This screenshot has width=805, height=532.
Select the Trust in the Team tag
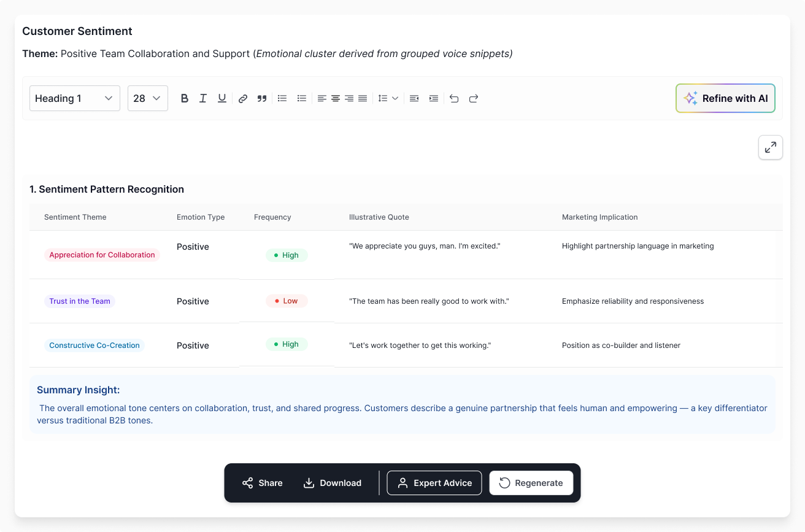coord(79,301)
